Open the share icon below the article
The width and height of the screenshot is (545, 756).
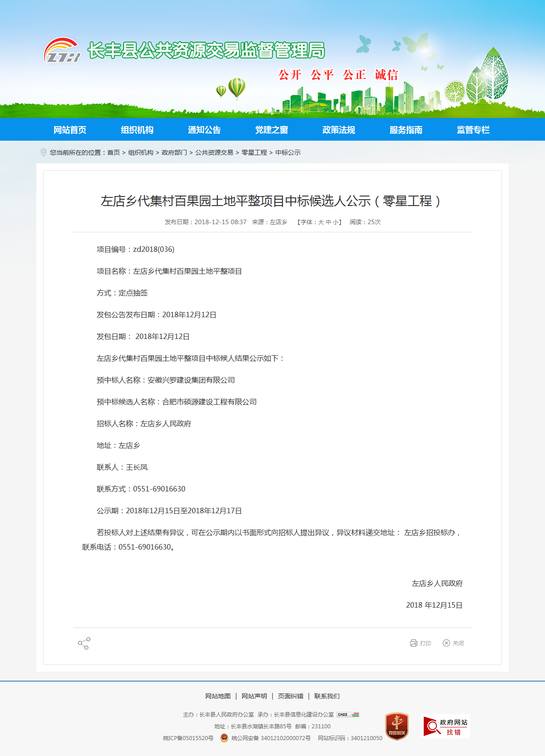coord(84,643)
